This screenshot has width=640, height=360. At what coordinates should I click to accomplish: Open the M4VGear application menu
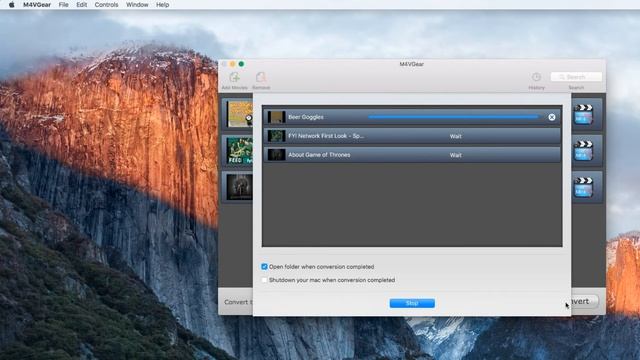(37, 5)
